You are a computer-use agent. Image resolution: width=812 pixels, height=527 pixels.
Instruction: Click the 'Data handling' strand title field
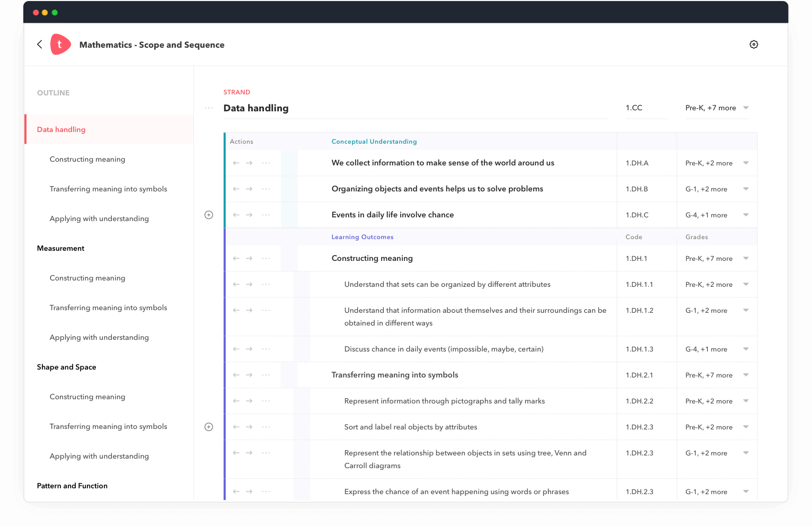[413, 108]
